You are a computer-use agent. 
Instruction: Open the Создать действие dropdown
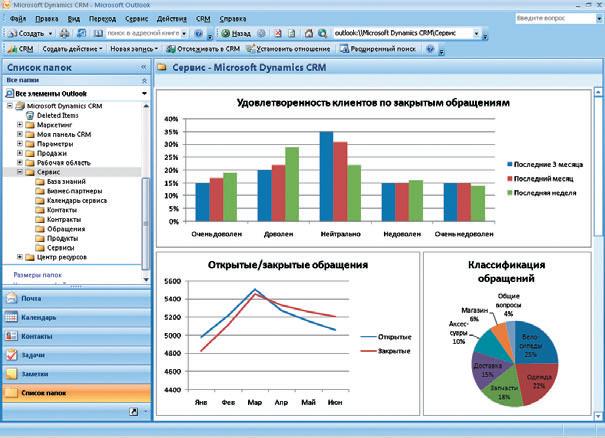point(72,49)
